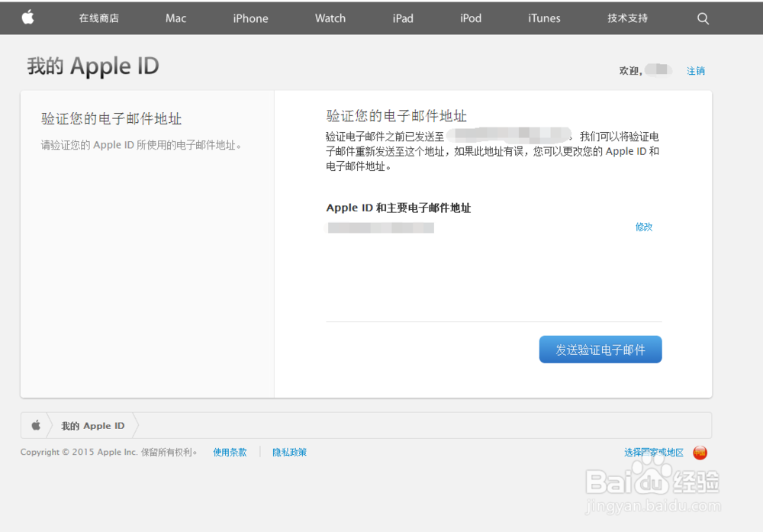The image size is (763, 532).
Task: Click 选择国家或地区 link
Action: pos(654,453)
